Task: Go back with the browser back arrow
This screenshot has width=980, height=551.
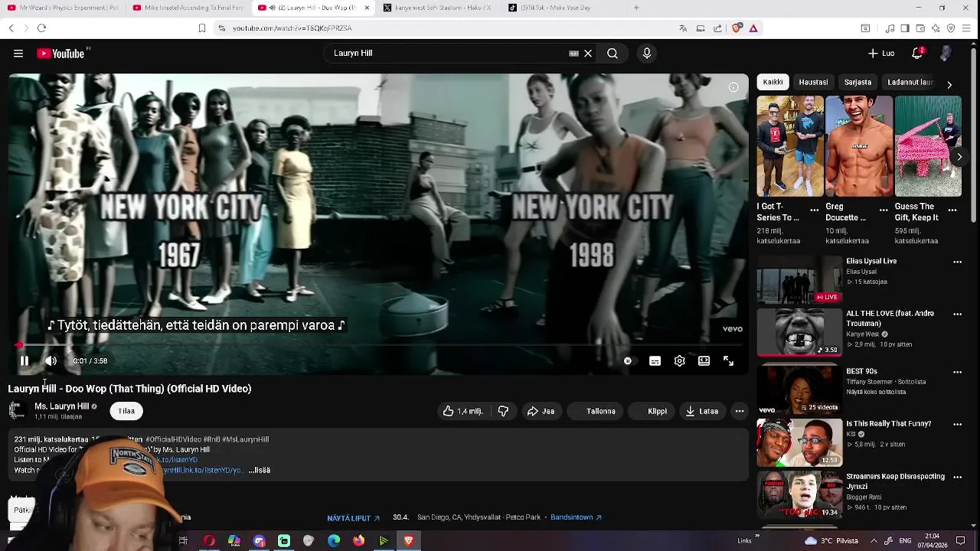Action: click(x=11, y=28)
